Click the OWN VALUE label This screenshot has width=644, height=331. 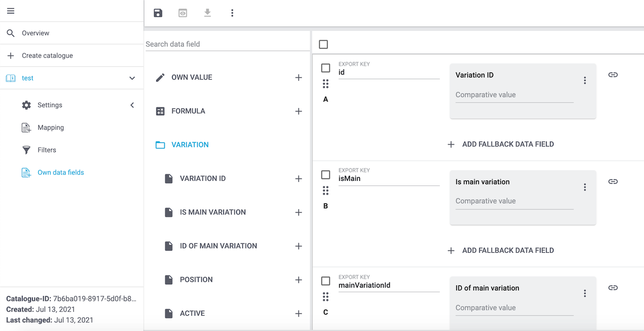[192, 78]
